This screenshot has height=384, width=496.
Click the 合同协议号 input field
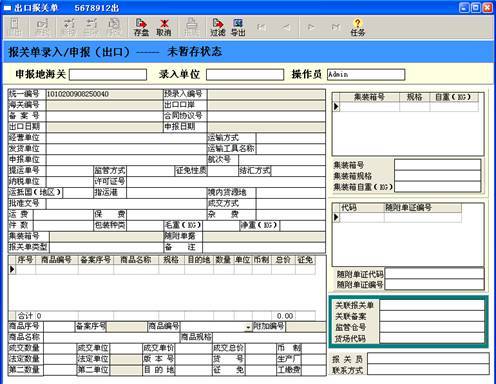[x=266, y=116]
